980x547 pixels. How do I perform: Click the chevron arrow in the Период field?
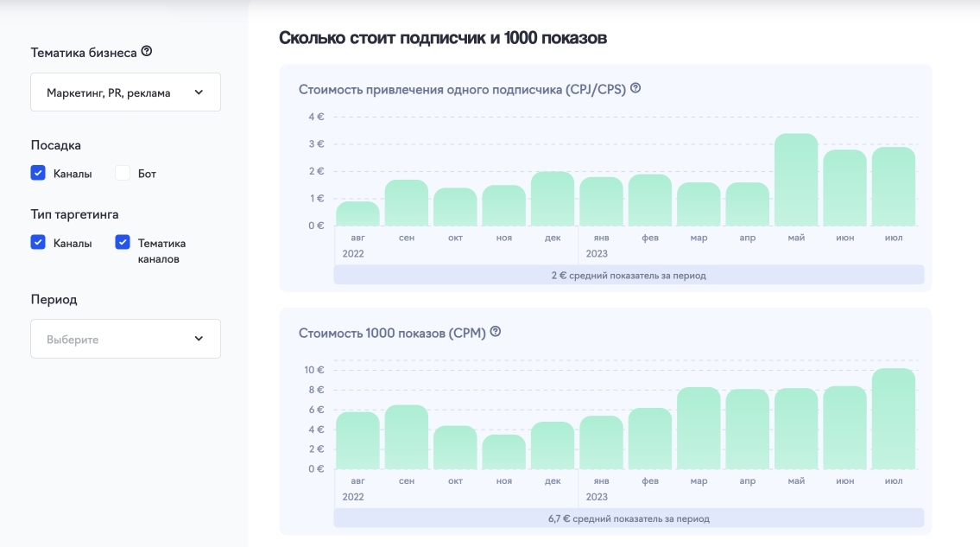tap(199, 339)
